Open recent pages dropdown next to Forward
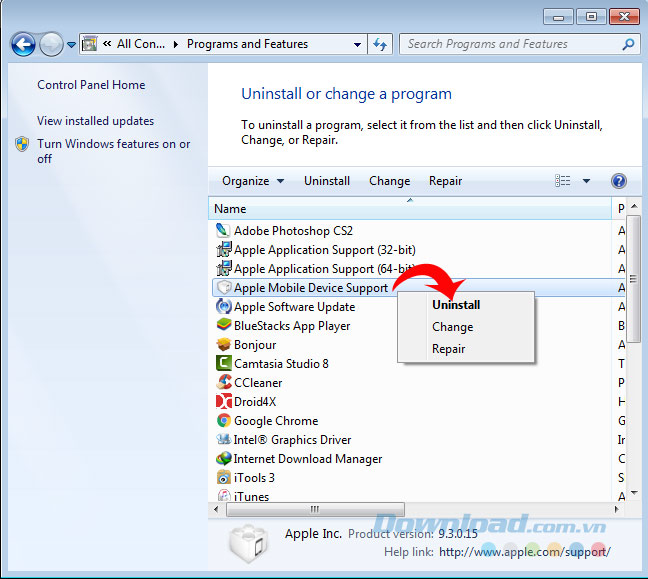This screenshot has width=648, height=579. 71,44
